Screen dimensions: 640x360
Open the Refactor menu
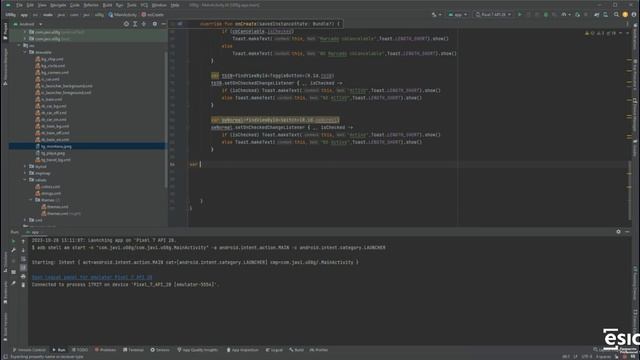click(91, 5)
